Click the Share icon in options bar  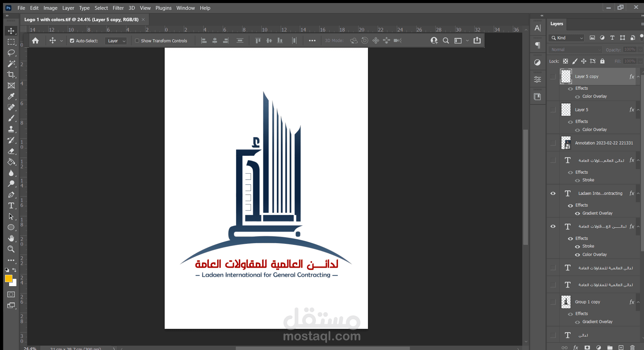point(477,40)
